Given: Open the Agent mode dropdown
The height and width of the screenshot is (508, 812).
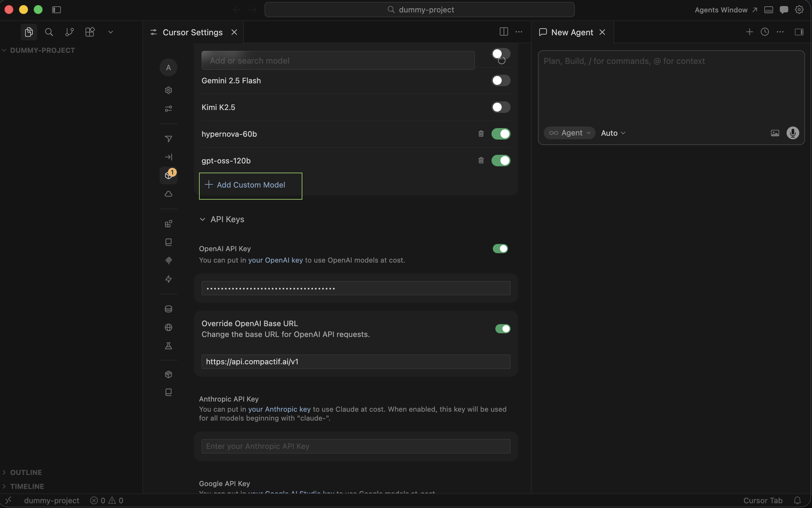Looking at the screenshot, I should [x=569, y=133].
